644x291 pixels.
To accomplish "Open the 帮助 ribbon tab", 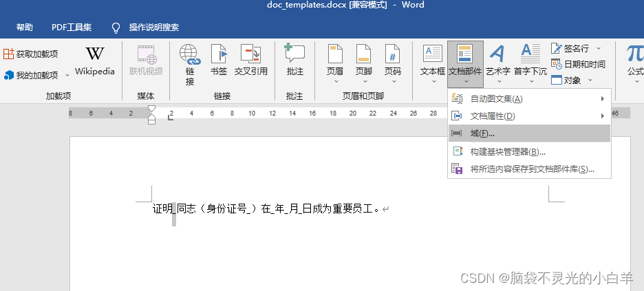I will point(25,28).
